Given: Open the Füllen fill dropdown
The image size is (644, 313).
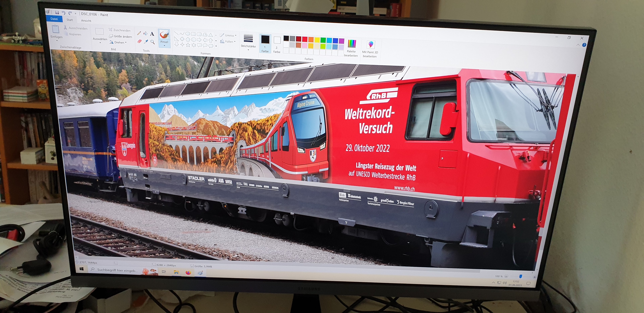Looking at the screenshot, I should tap(228, 42).
